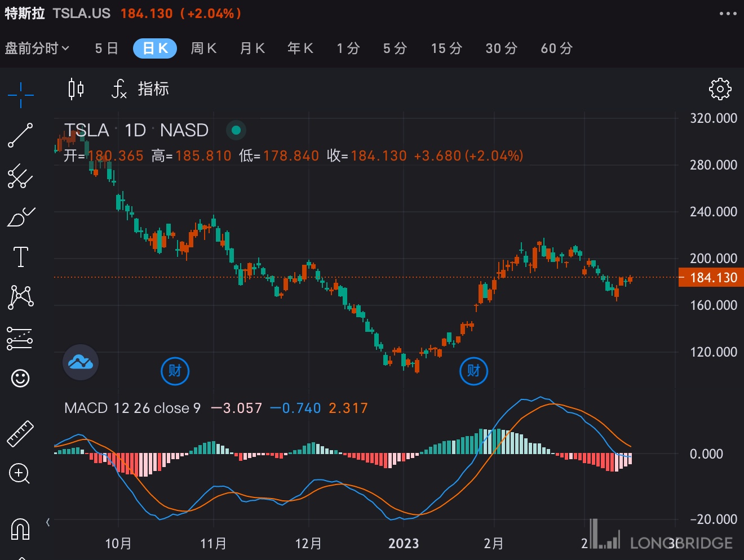Switch to the 15分 interval tab

[x=446, y=48]
